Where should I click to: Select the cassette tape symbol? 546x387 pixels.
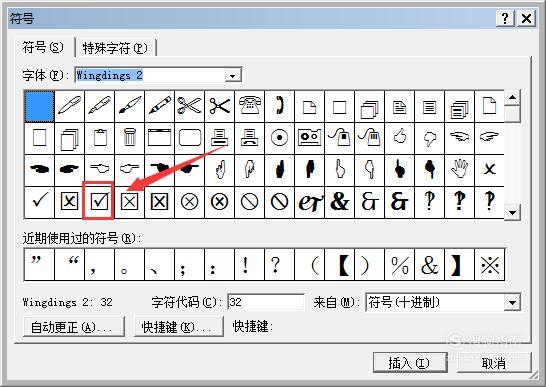[309, 137]
